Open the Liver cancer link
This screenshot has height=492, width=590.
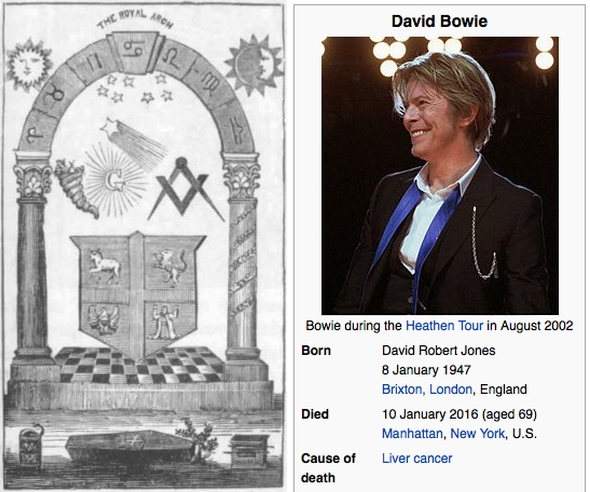tap(417, 459)
